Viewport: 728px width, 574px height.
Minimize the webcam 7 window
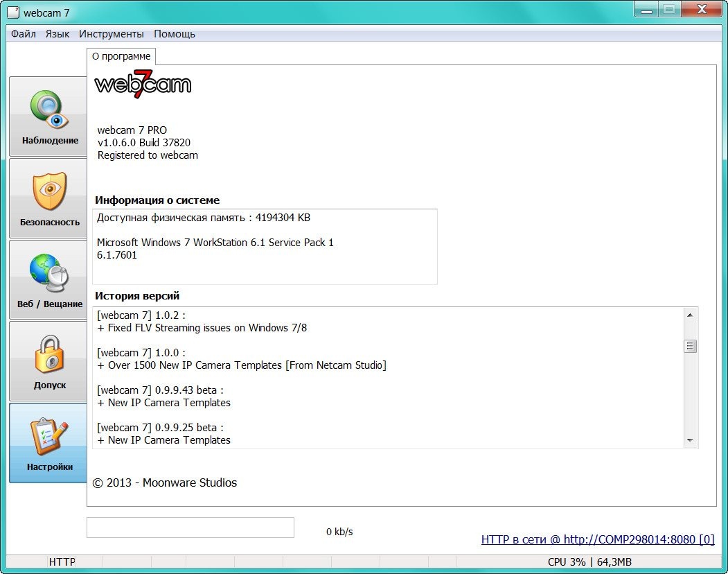pyautogui.click(x=647, y=9)
